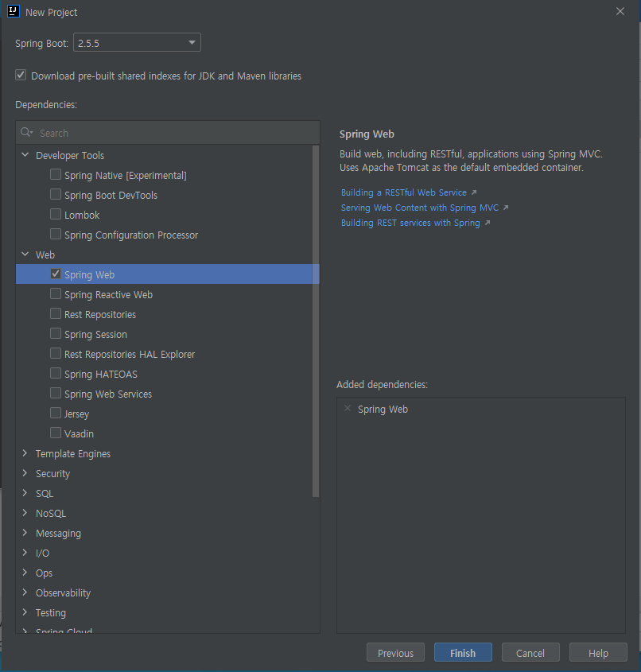641x672 pixels.
Task: Expand the Security group
Action: [25, 472]
